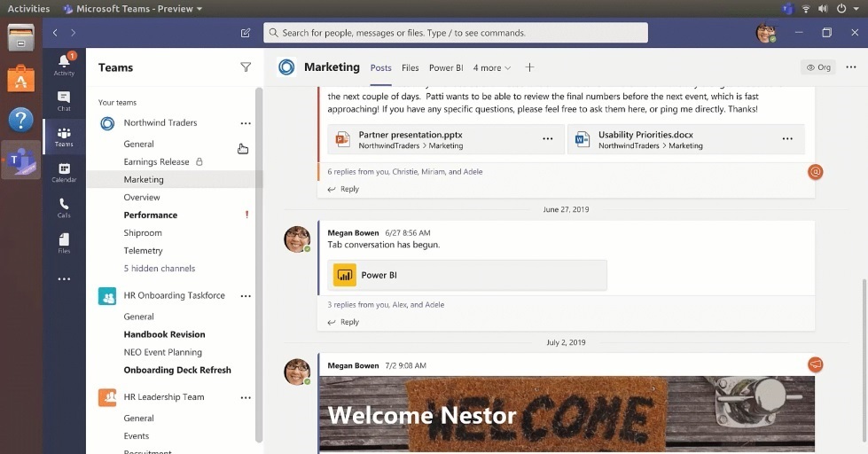The height and width of the screenshot is (454, 868).
Task: Click the announcement megaphone icon
Action: coord(816,364)
